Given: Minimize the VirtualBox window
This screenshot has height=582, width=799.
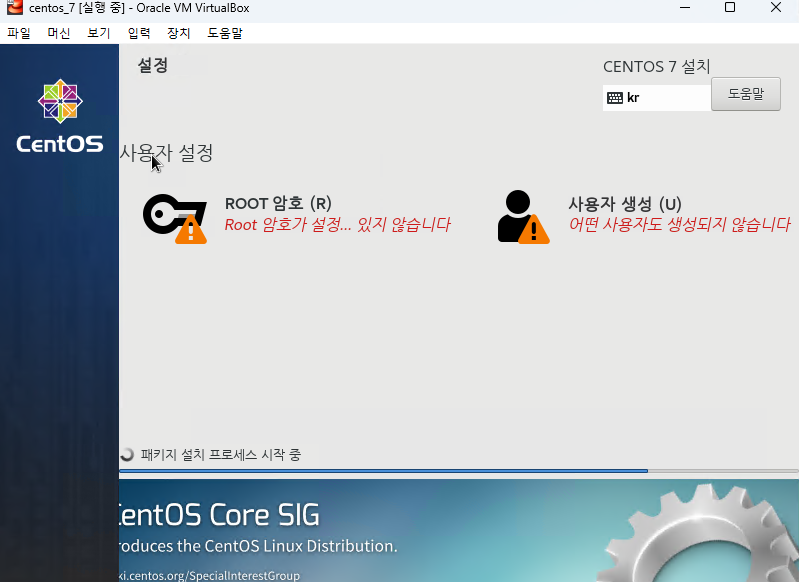Looking at the screenshot, I should click(685, 8).
